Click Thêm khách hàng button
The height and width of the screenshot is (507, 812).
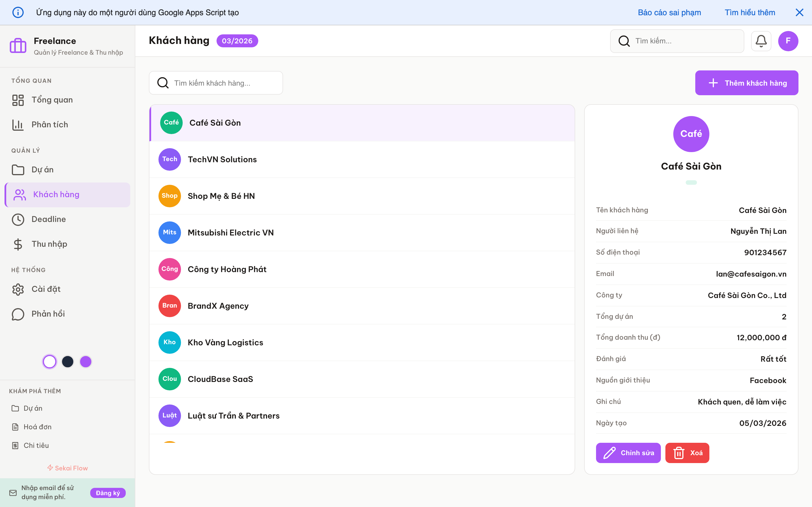point(746,83)
